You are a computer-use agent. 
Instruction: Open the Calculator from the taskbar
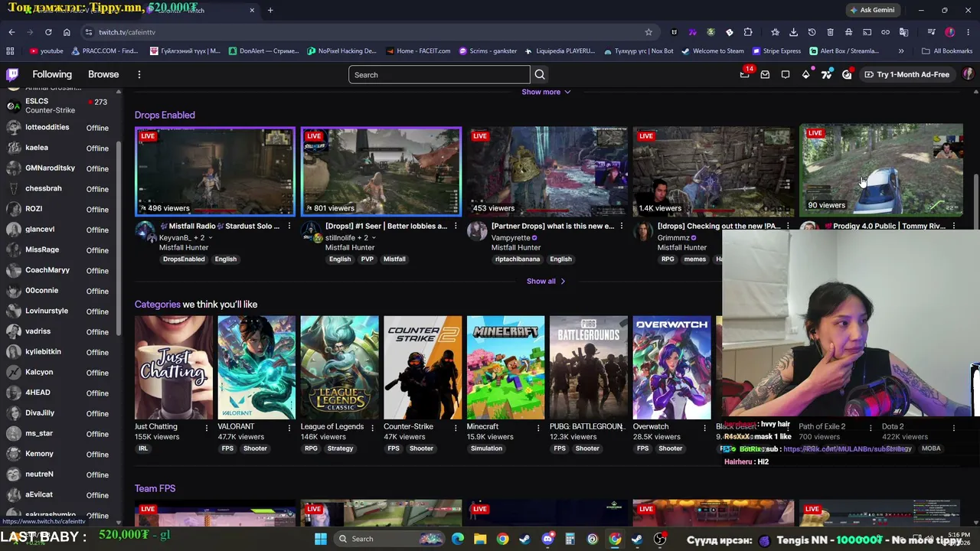click(x=570, y=539)
